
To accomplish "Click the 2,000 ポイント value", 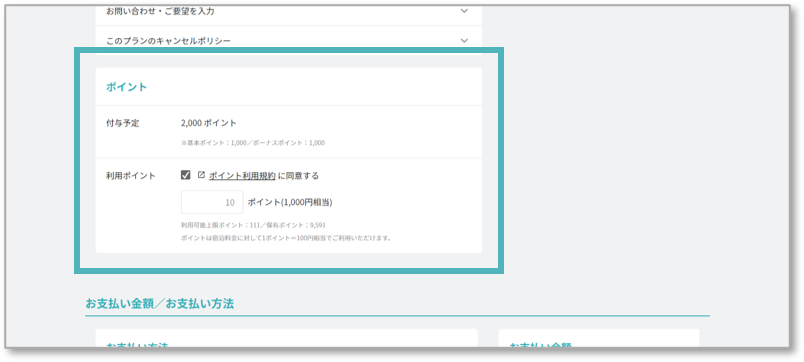I will (209, 123).
